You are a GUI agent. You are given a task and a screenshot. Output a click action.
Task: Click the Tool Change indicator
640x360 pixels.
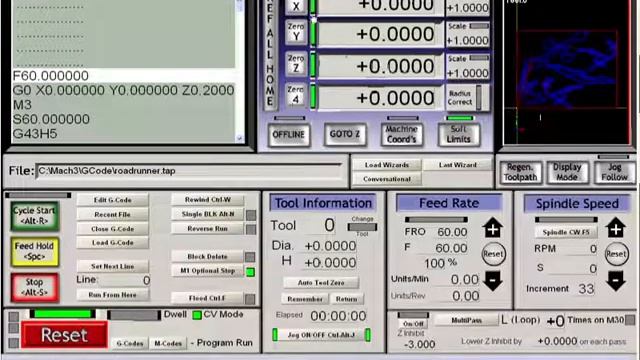[362, 227]
